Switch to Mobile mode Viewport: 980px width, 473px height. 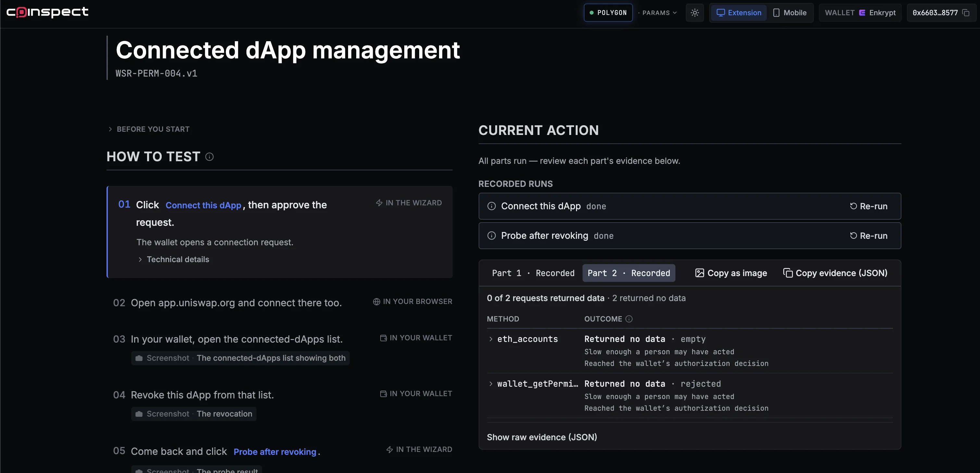click(790, 13)
